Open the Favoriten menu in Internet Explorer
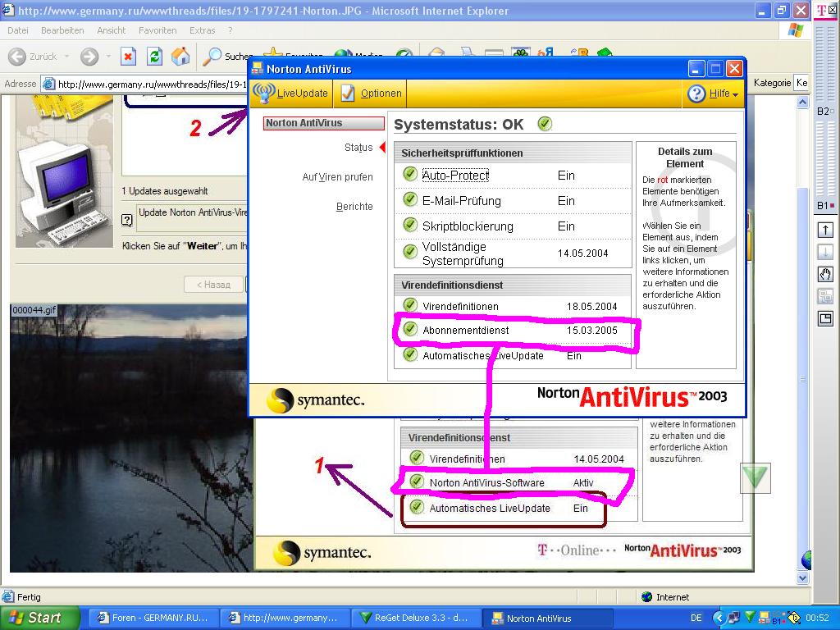This screenshot has width=840, height=630. click(x=157, y=30)
